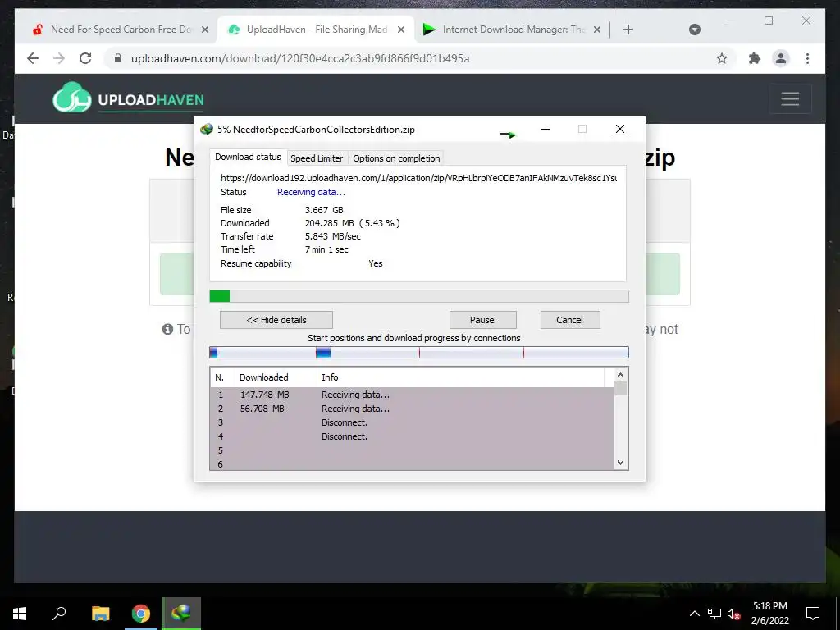Click the connections list scrollbar thumb
Viewport: 840px width, 630px height.
620,388
